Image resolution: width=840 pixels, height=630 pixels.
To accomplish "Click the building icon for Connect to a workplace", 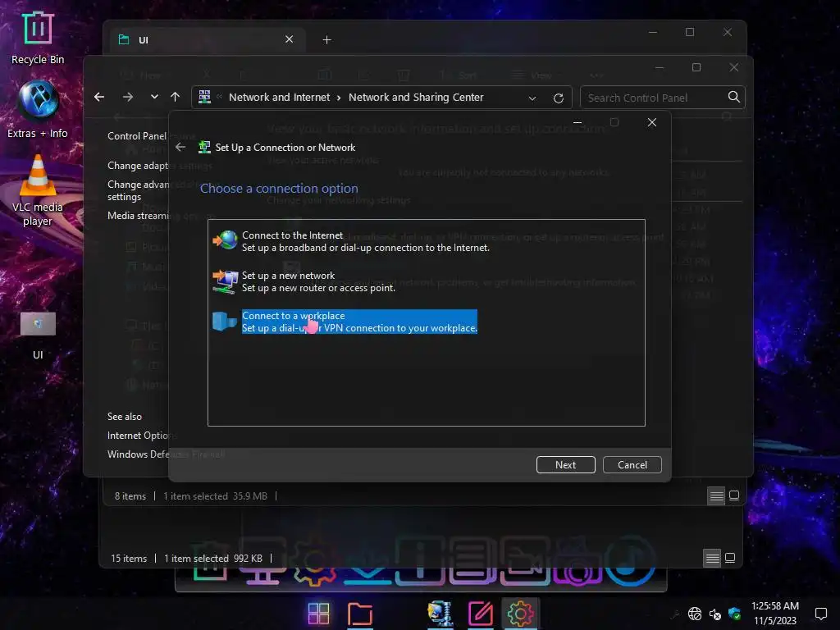I will [x=225, y=321].
